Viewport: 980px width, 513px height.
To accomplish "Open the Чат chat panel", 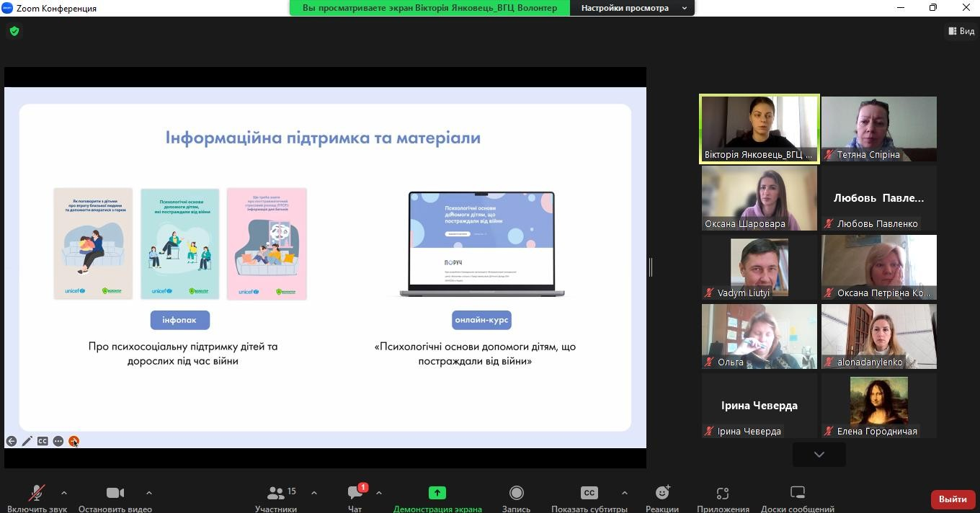I will [x=355, y=499].
